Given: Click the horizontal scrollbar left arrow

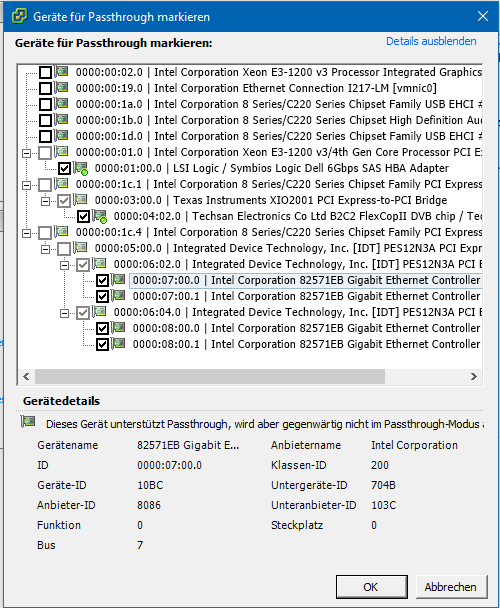Looking at the screenshot, I should click(26, 376).
